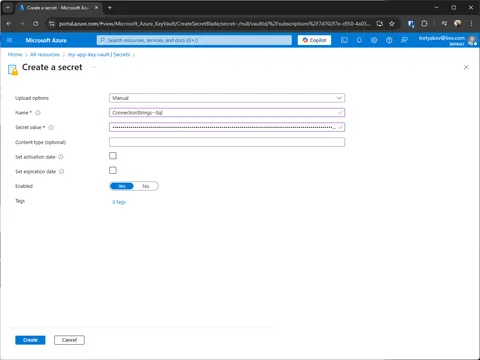
Task: Focus the Secret value field
Action: (227, 127)
